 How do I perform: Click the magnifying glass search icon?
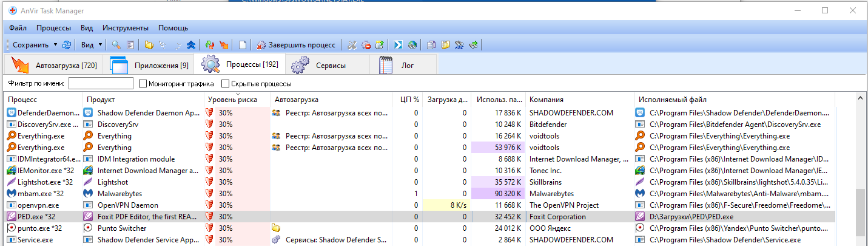point(115,45)
